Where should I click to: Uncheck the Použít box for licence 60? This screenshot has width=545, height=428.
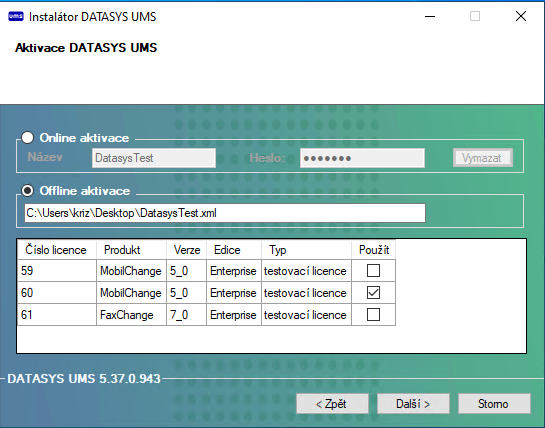pyautogui.click(x=373, y=292)
